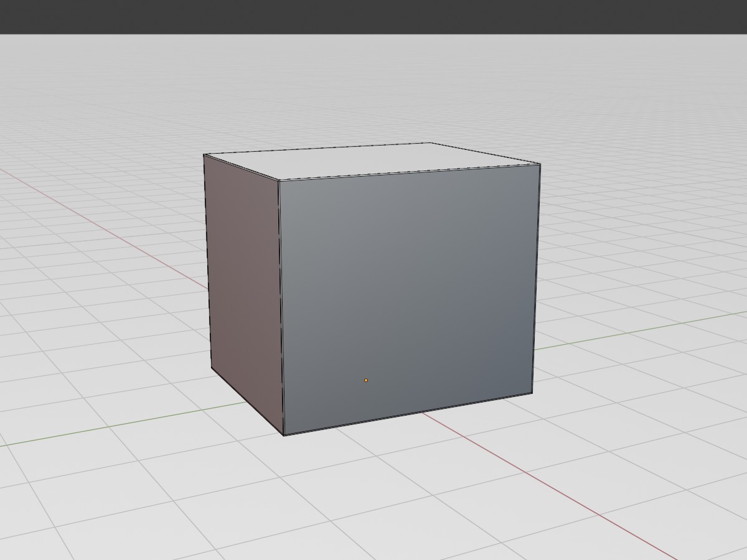Click the rearmost corner of the top face
The width and height of the screenshot is (747, 560).
(431, 143)
